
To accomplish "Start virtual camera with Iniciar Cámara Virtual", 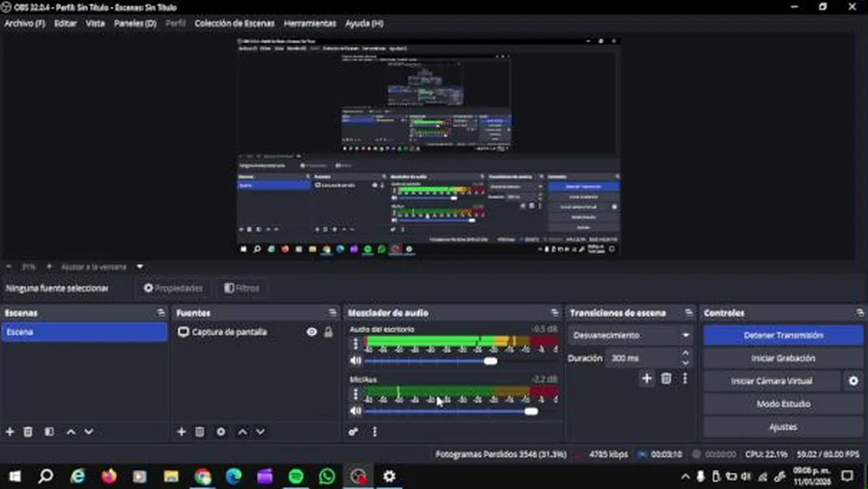I will [x=772, y=381].
